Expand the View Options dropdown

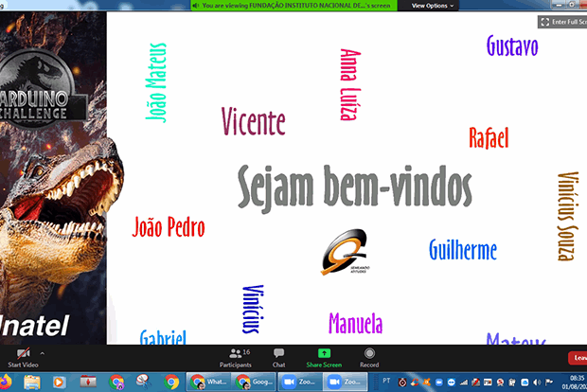(x=433, y=6)
